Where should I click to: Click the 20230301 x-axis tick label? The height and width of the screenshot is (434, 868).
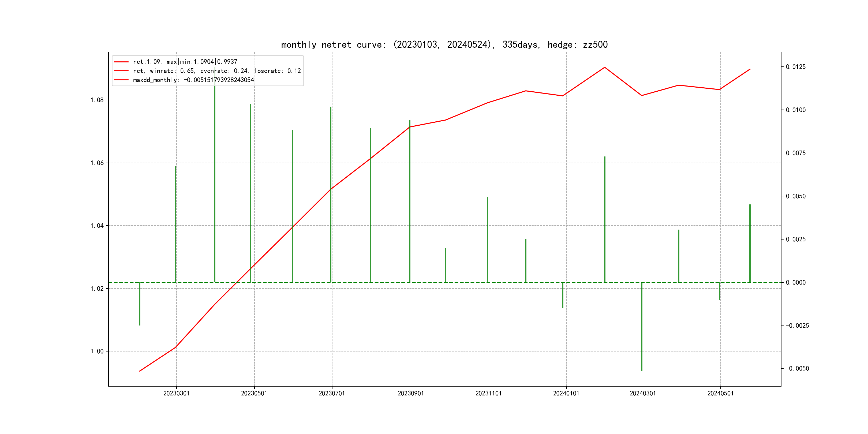click(176, 394)
